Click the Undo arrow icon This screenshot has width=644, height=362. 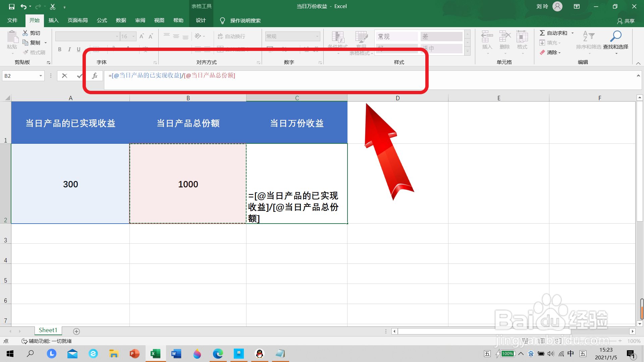[23, 6]
